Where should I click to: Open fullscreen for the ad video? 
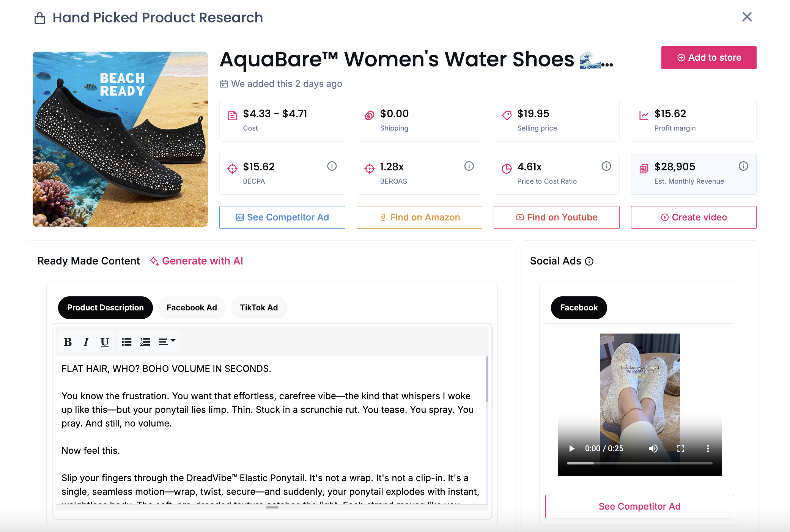coord(681,449)
